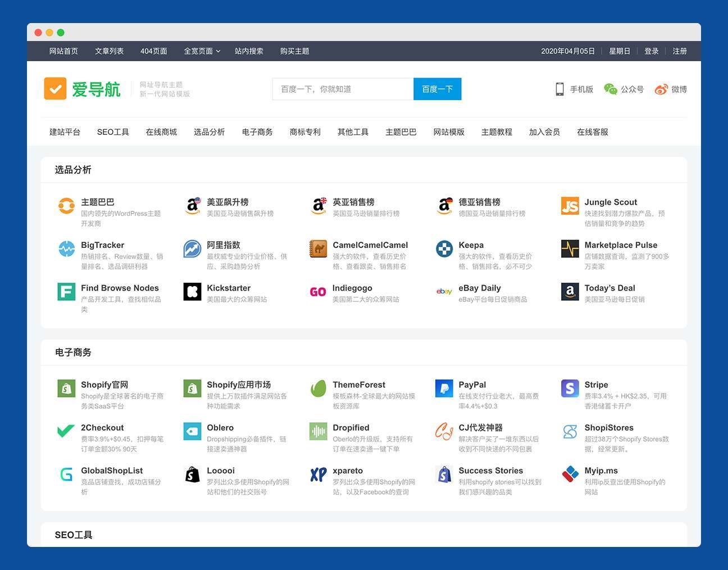Image resolution: width=728 pixels, height=570 pixels.
Task: Select the 手机版 phone icon
Action: (x=559, y=89)
